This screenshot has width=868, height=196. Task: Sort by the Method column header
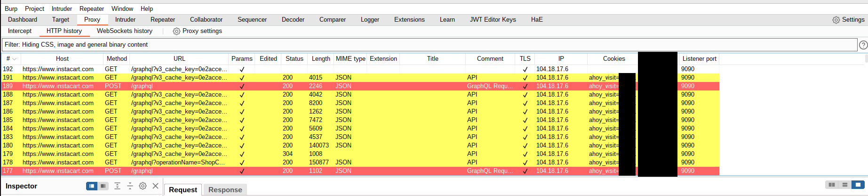[x=117, y=59]
